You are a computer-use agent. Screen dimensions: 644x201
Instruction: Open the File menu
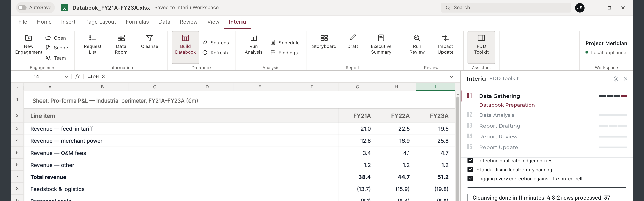pos(23,22)
